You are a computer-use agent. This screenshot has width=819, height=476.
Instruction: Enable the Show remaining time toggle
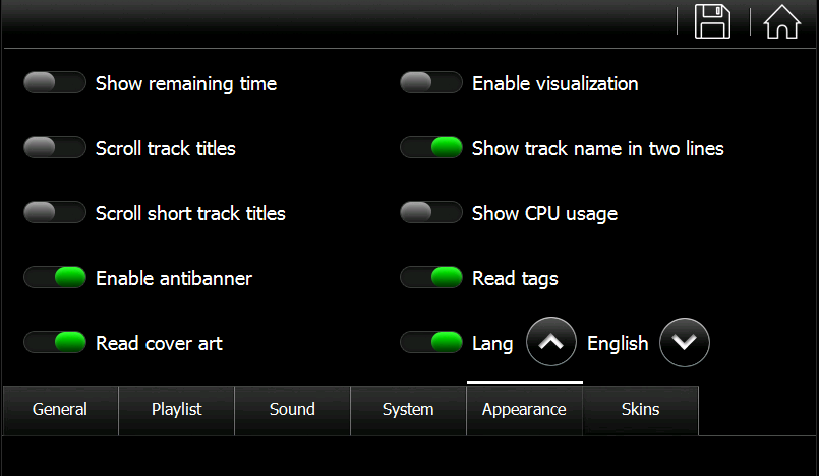[x=54, y=83]
